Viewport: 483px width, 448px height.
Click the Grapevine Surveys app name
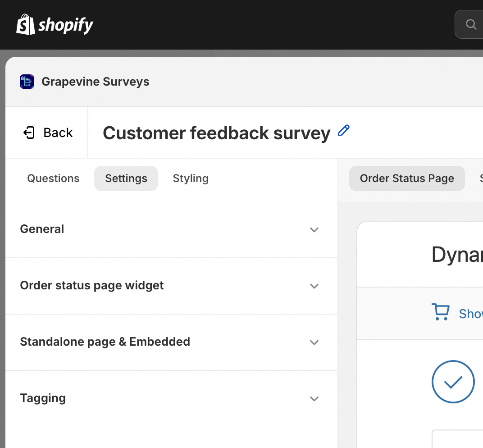point(96,82)
